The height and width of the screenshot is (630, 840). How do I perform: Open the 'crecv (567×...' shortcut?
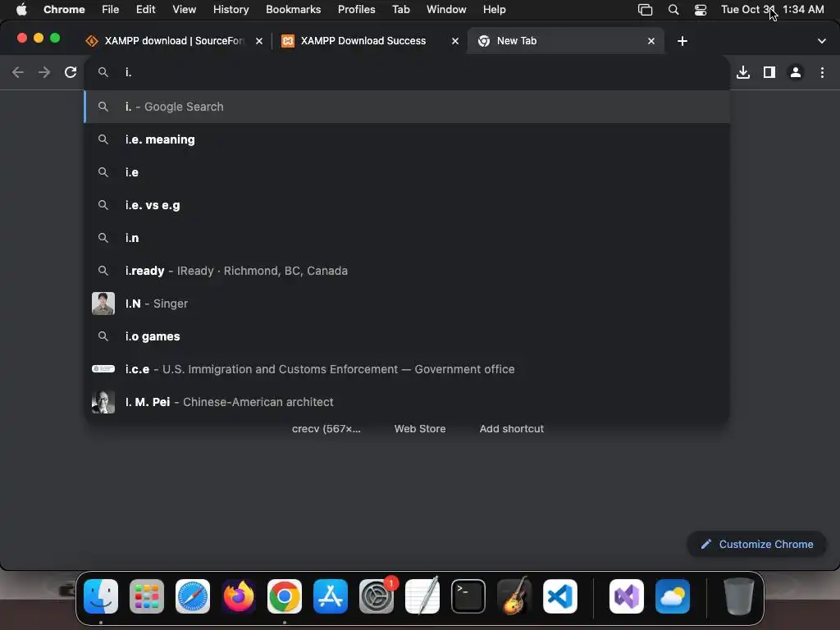(326, 428)
